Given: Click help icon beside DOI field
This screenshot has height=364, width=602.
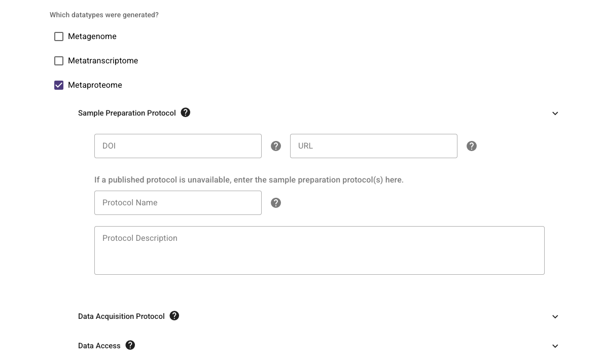Looking at the screenshot, I should [276, 146].
